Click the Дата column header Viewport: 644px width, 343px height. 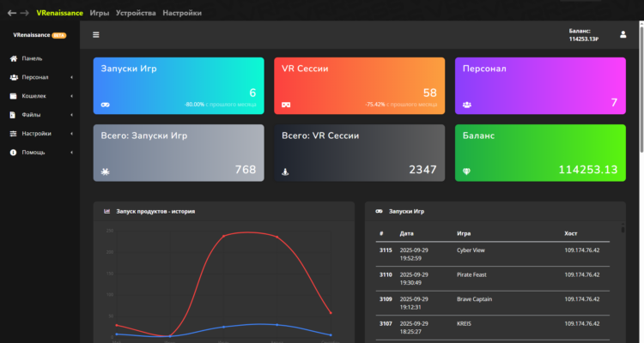407,233
